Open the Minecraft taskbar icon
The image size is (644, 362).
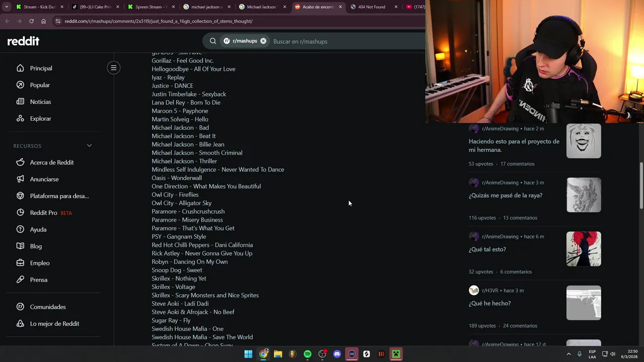[x=396, y=354]
